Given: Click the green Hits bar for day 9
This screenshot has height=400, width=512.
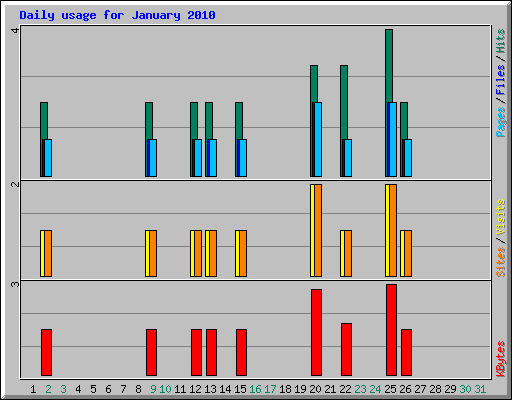Looking at the screenshot, I should point(149,121).
